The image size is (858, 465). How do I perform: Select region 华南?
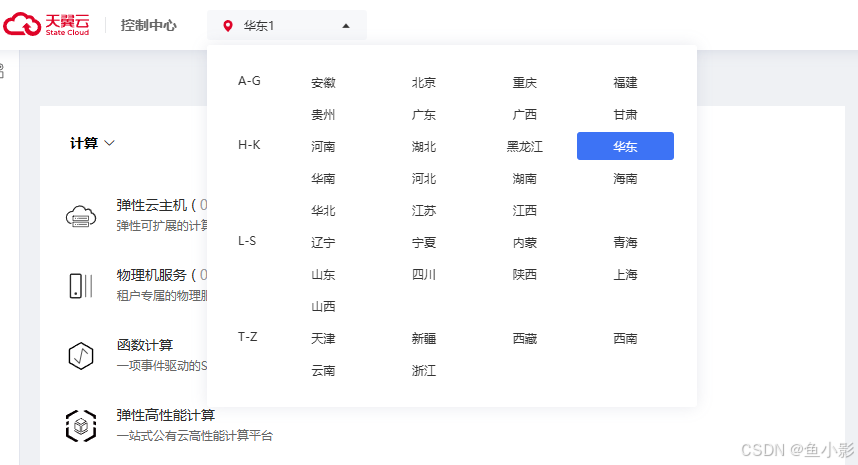click(x=323, y=179)
